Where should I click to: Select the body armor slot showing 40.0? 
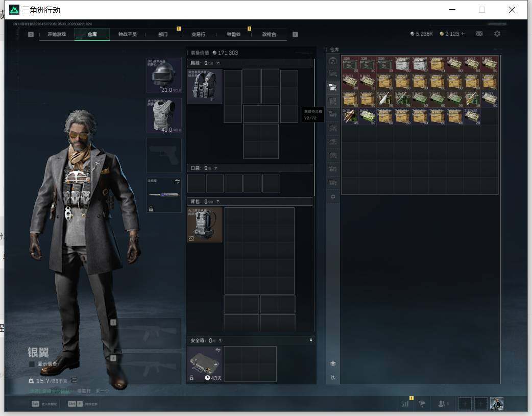(164, 115)
